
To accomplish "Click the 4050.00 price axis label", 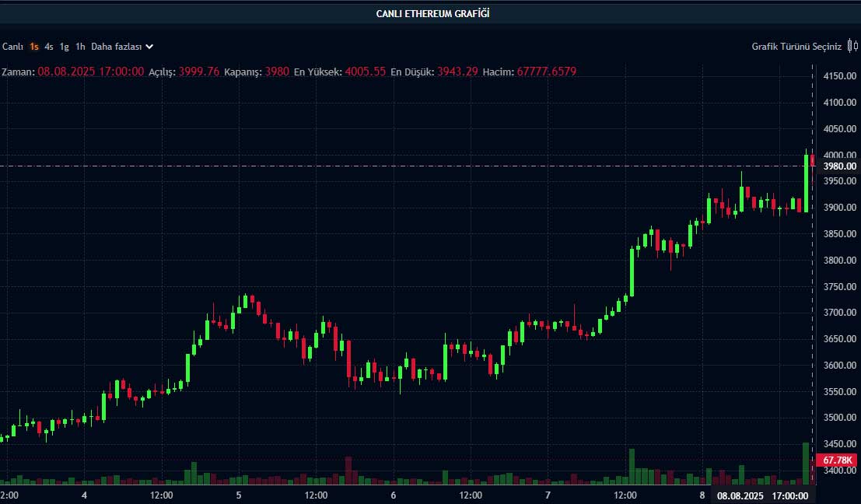I will click(839, 128).
